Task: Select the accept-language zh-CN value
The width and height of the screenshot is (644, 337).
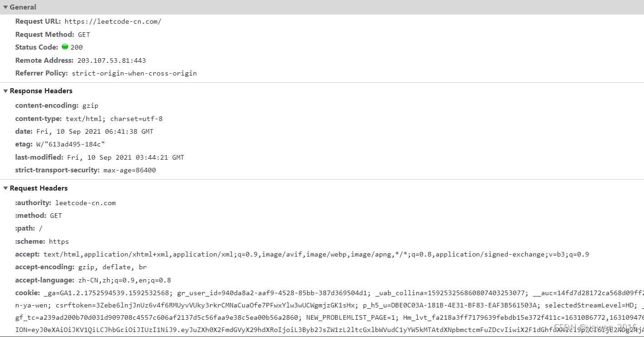Action: point(124,280)
